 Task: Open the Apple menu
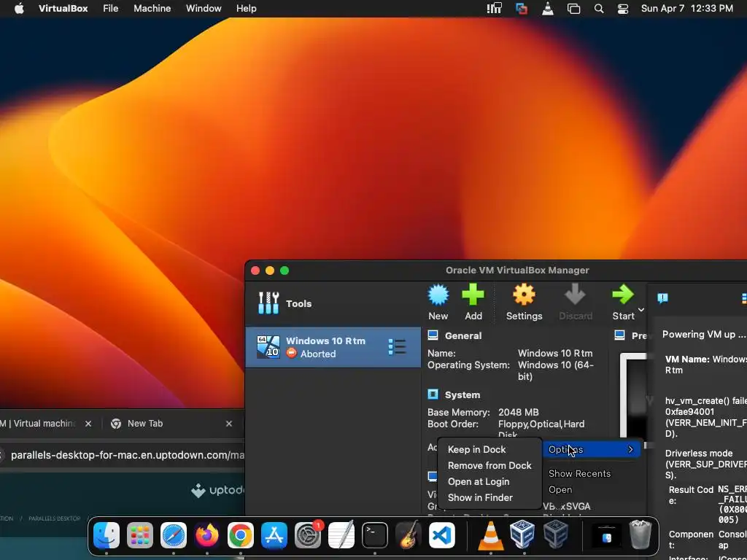click(x=19, y=9)
